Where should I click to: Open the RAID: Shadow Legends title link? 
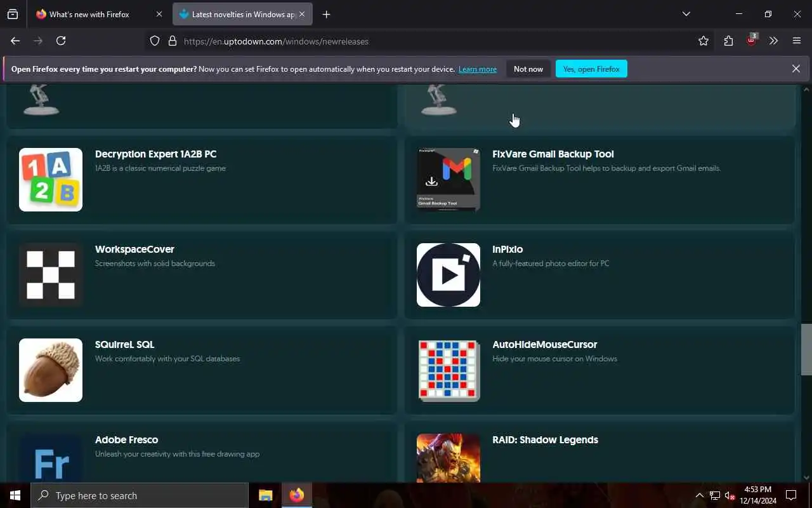pyautogui.click(x=545, y=439)
